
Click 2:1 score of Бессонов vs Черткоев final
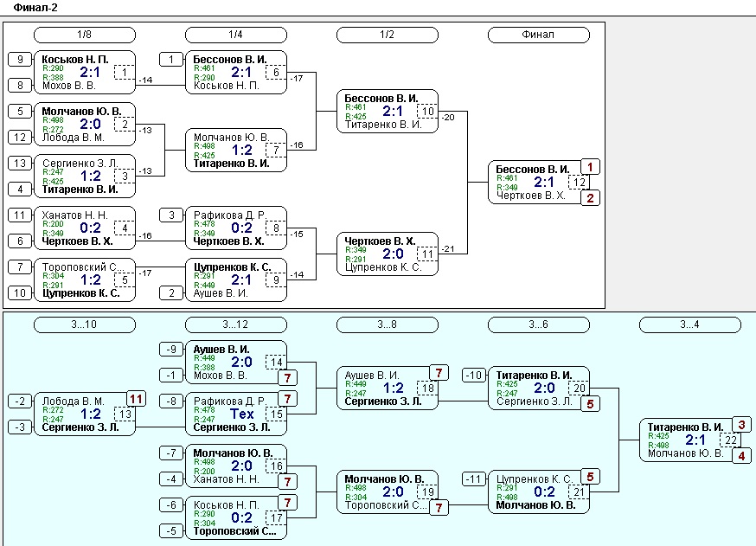point(544,182)
